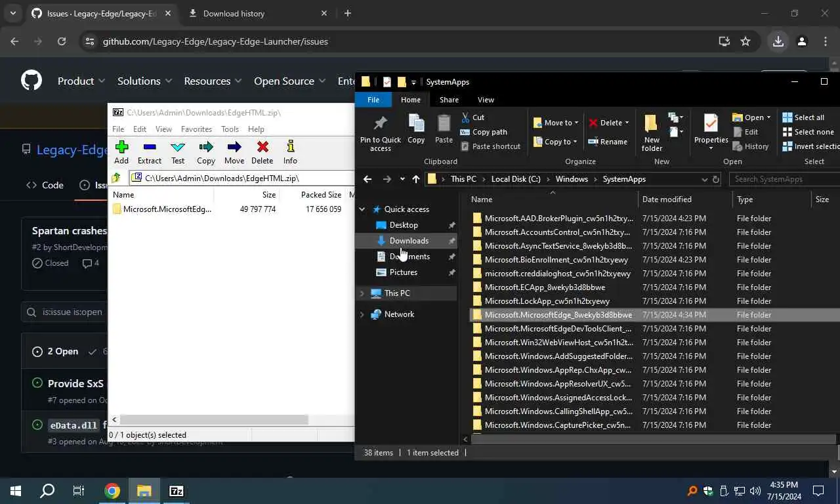Click Edit in the Open group
Viewport: 840px width, 504px height.
tap(745, 132)
